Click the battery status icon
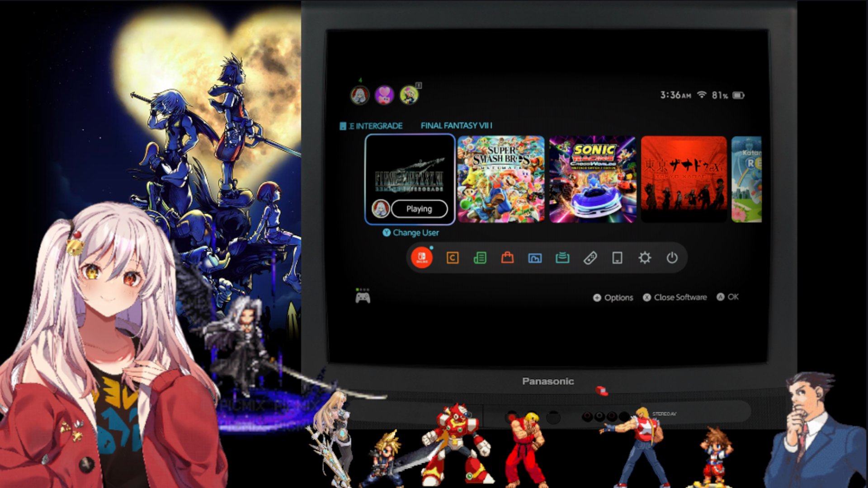 click(x=738, y=95)
